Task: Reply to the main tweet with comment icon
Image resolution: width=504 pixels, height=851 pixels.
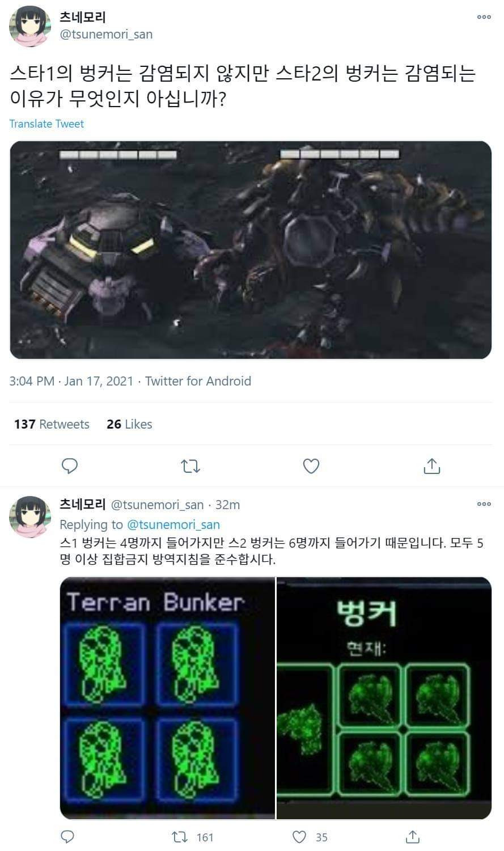Action: [x=69, y=466]
